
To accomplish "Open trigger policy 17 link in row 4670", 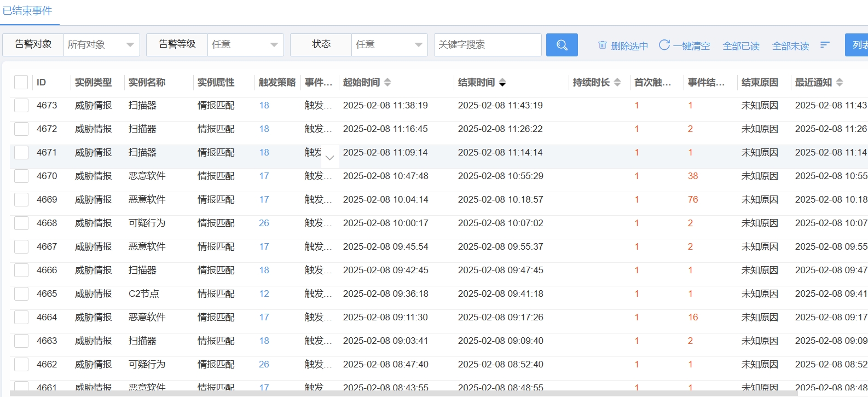I will (x=264, y=176).
